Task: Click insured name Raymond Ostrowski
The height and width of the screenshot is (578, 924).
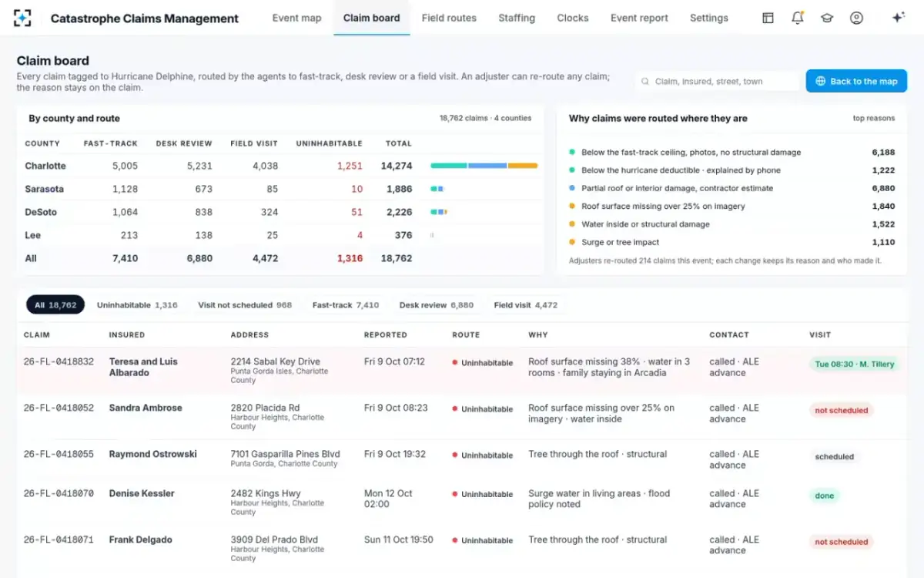Action: (152, 454)
